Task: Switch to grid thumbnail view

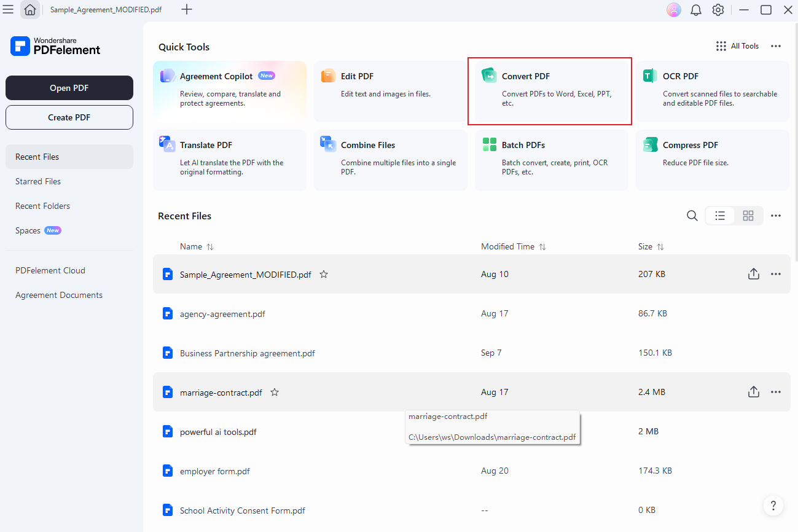Action: click(748, 216)
